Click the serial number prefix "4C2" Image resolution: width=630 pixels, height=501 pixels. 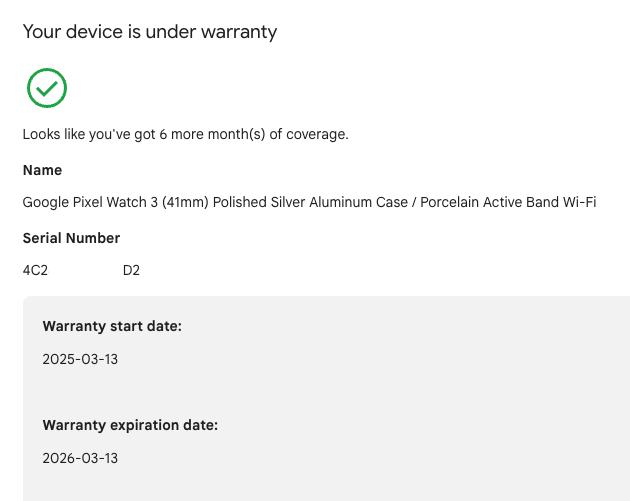tap(35, 270)
